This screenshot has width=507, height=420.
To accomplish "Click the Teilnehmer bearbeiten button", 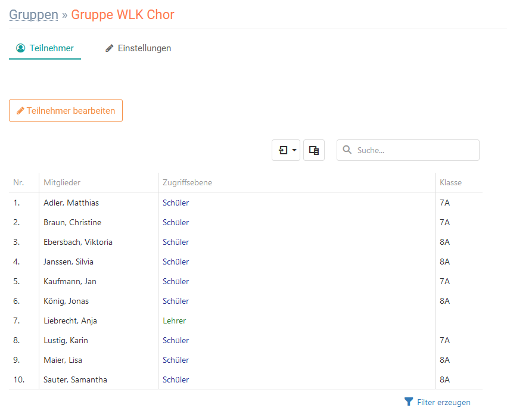I will click(x=66, y=111).
